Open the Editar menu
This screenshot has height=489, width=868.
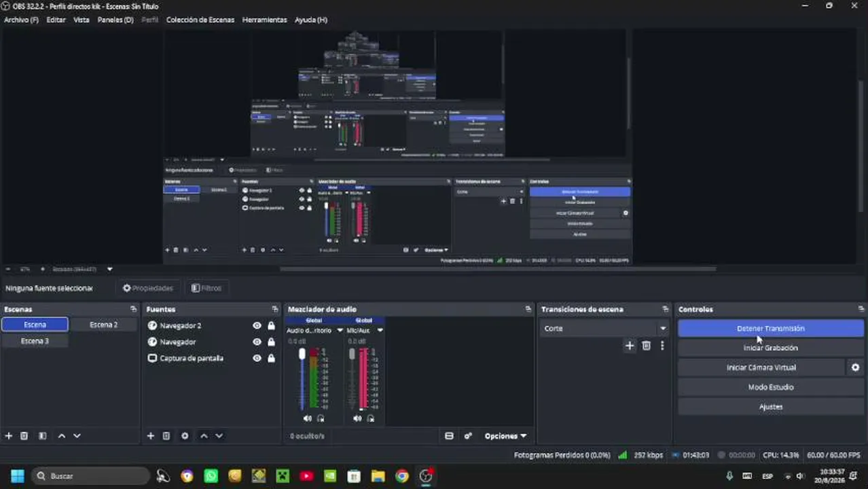[56, 20]
